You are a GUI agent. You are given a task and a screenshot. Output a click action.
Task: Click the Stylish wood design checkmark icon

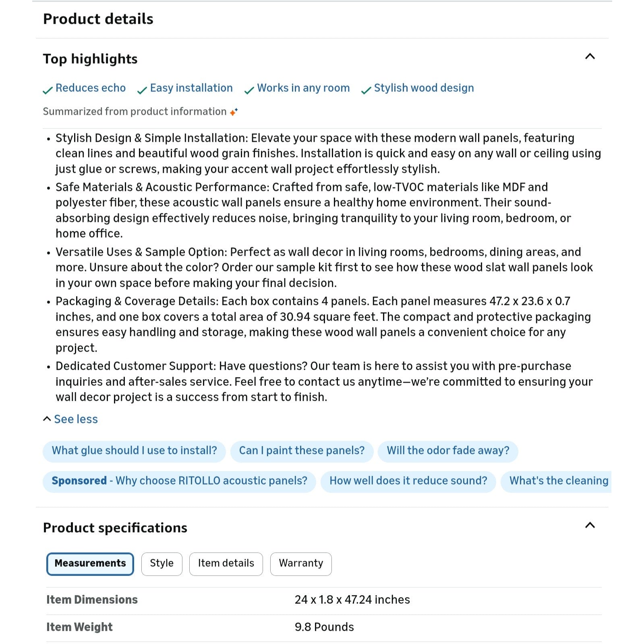(366, 90)
